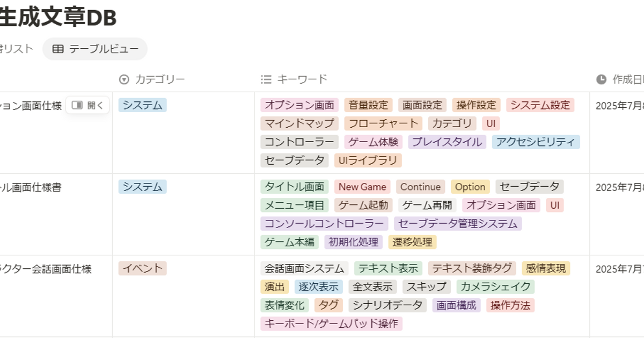This screenshot has height=338, width=644.
Task: Open the list view tab left of テーブルビュー
Action: [16, 49]
